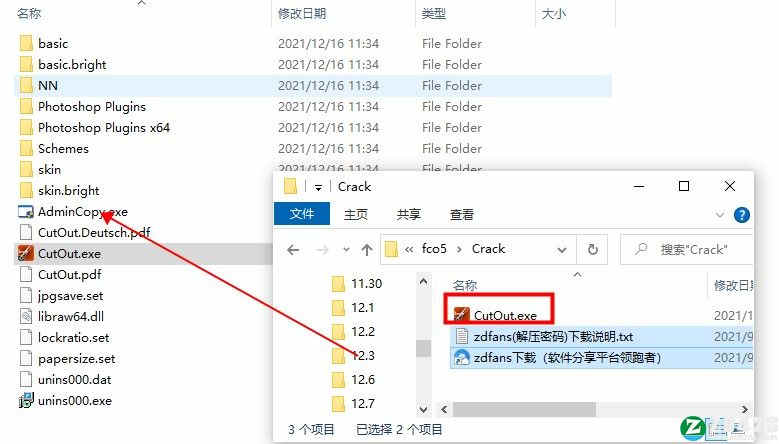Viewport: 779px width, 444px height.
Task: Navigate back with the left arrow
Action: 293,249
